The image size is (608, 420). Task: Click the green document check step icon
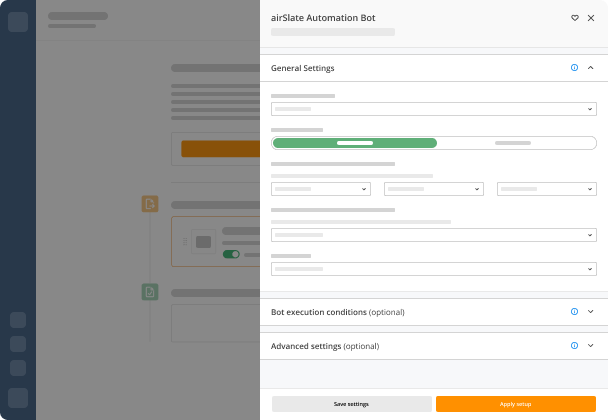pyautogui.click(x=150, y=292)
